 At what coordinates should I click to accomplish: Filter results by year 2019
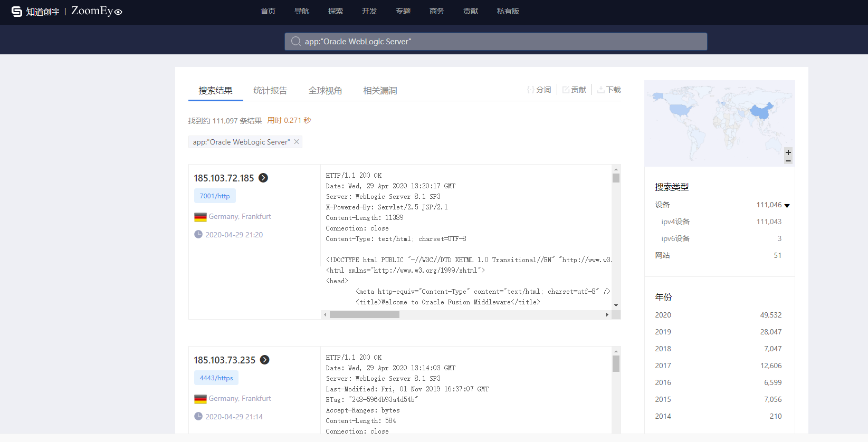663,332
